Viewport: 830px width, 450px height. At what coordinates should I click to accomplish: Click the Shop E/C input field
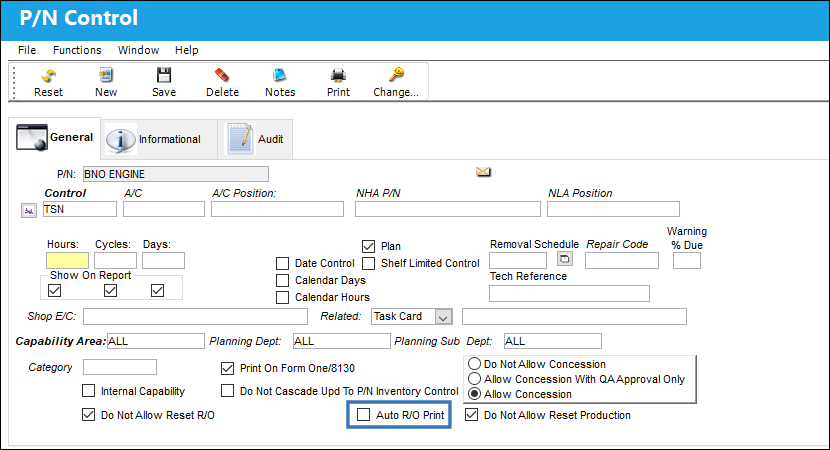pyautogui.click(x=195, y=317)
